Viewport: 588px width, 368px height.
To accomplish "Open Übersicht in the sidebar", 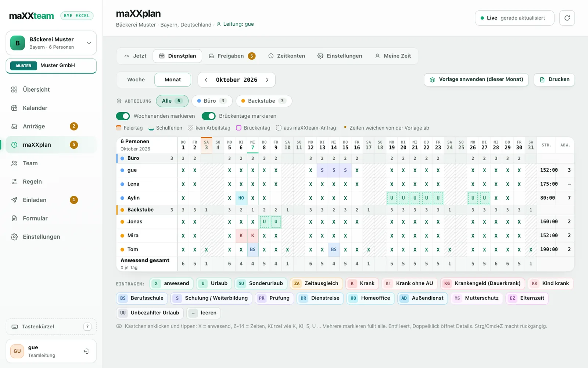I will (x=51, y=89).
